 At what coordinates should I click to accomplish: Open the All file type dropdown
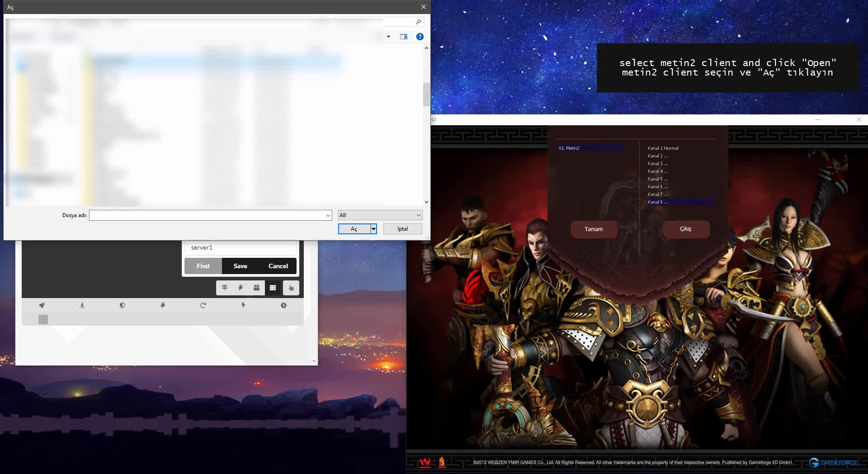(380, 215)
